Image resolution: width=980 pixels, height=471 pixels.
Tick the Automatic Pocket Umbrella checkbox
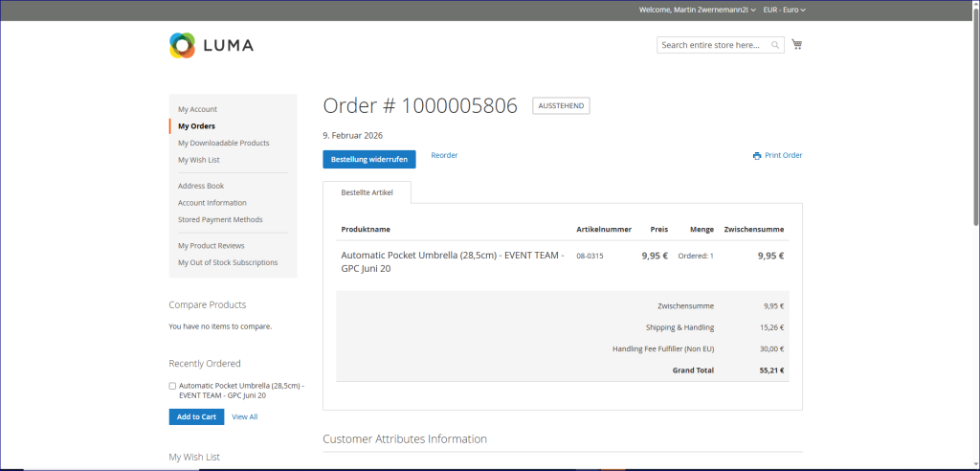(172, 386)
